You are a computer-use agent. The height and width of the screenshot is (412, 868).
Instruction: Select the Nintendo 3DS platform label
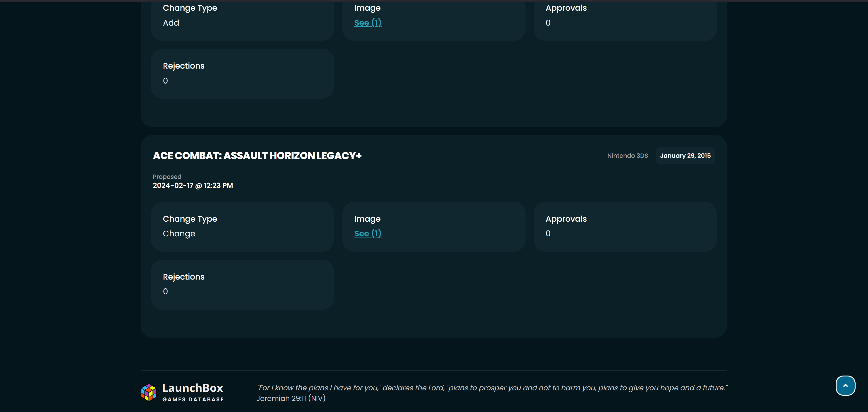click(x=627, y=156)
